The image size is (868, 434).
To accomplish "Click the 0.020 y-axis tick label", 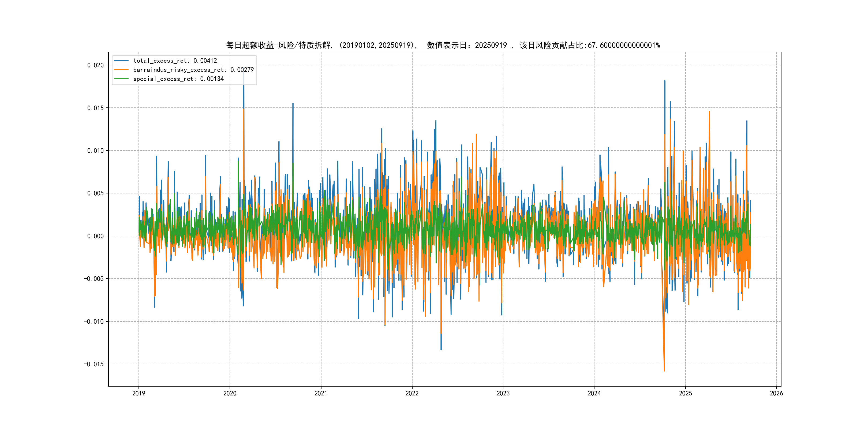I will (95, 65).
